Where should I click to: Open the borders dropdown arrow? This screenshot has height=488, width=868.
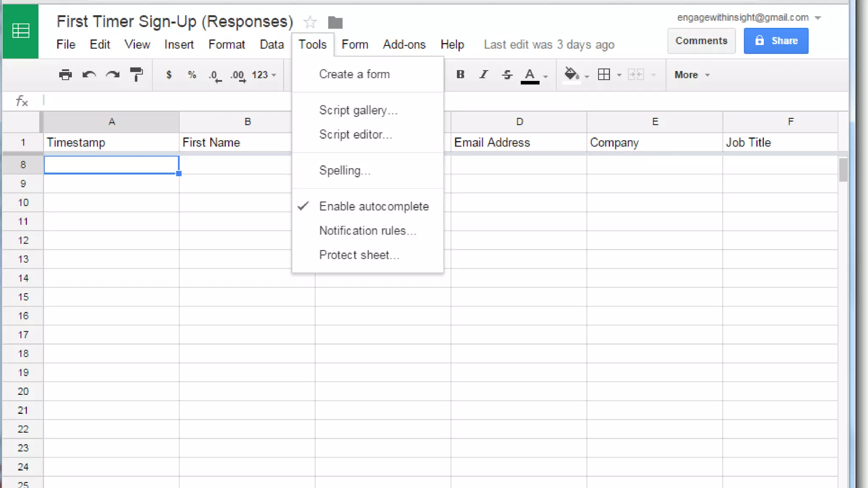619,75
